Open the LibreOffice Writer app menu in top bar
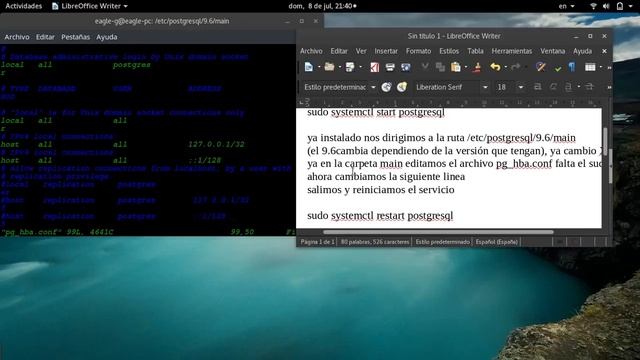Viewport: 640px width, 360px height. pyautogui.click(x=90, y=6)
